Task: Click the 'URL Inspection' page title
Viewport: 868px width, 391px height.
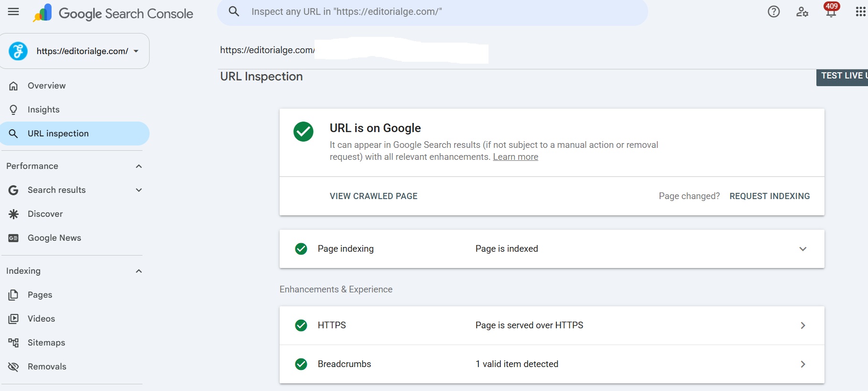Action: [261, 77]
